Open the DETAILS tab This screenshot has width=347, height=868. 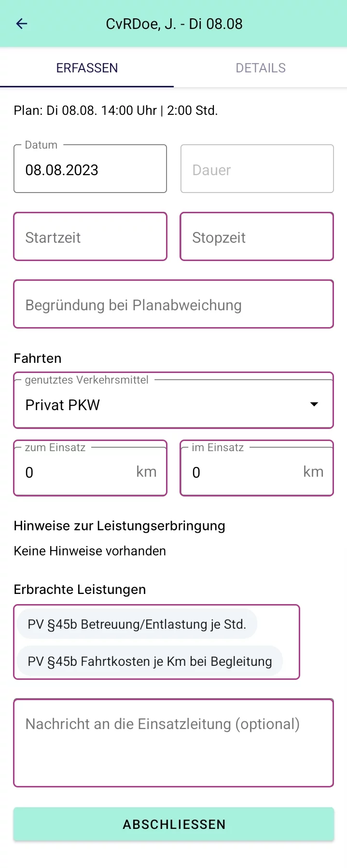[261, 68]
